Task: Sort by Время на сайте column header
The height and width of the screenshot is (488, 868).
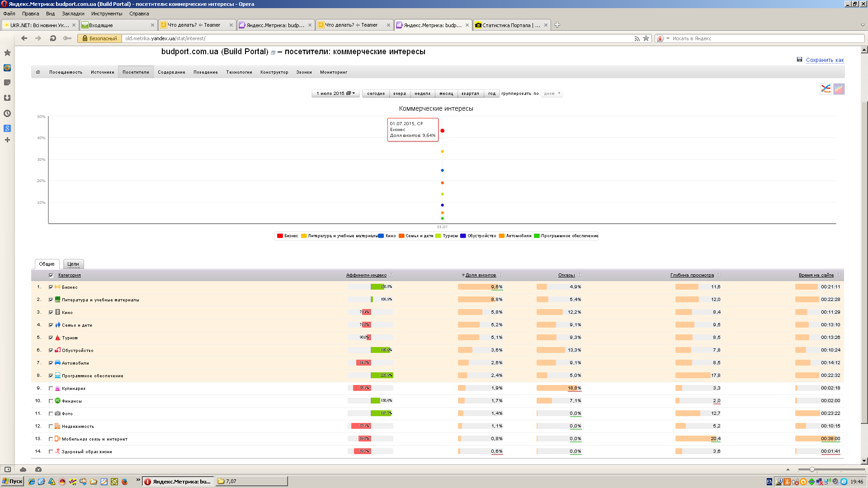Action: pos(816,275)
